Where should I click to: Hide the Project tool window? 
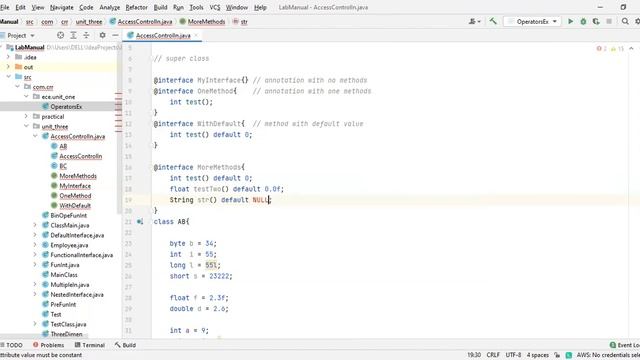(x=115, y=36)
